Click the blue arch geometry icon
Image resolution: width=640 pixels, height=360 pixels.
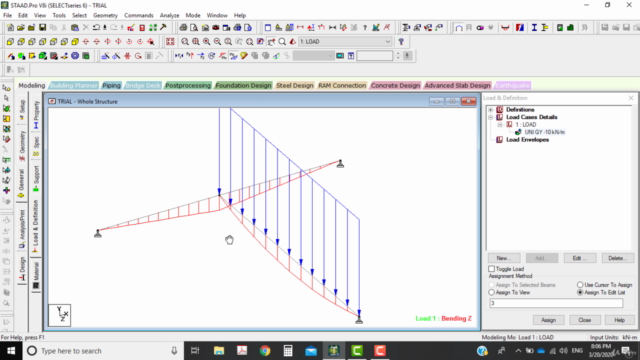click(459, 28)
